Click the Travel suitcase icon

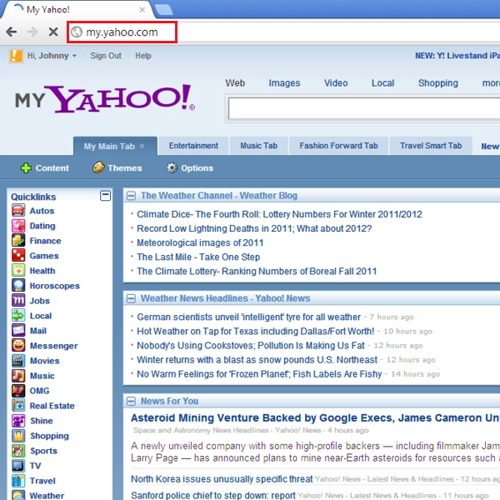click(x=18, y=481)
